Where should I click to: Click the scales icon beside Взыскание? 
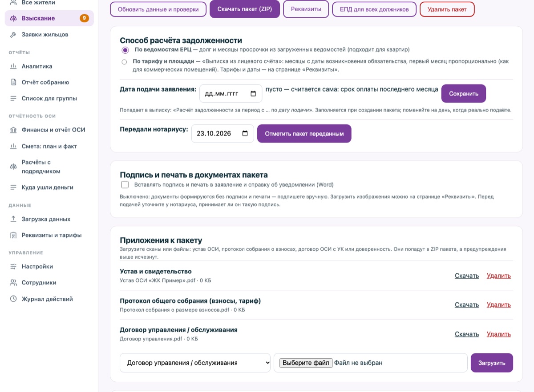(13, 18)
